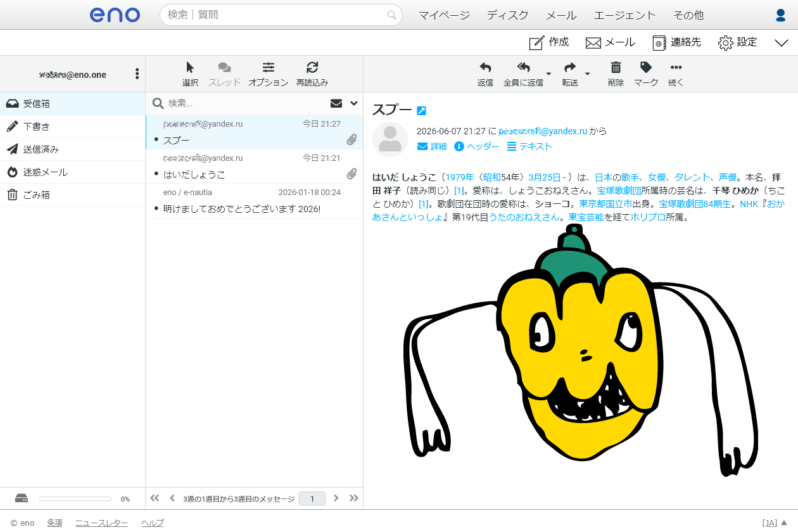
Task: Click sender avatar image
Action: 390,139
